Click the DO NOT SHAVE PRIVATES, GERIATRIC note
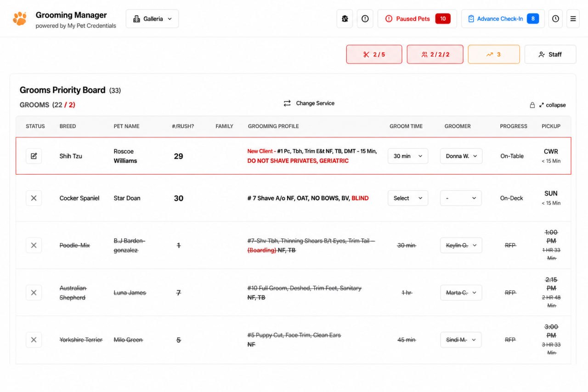Image resolution: width=588 pixels, height=392 pixels. coord(298,161)
